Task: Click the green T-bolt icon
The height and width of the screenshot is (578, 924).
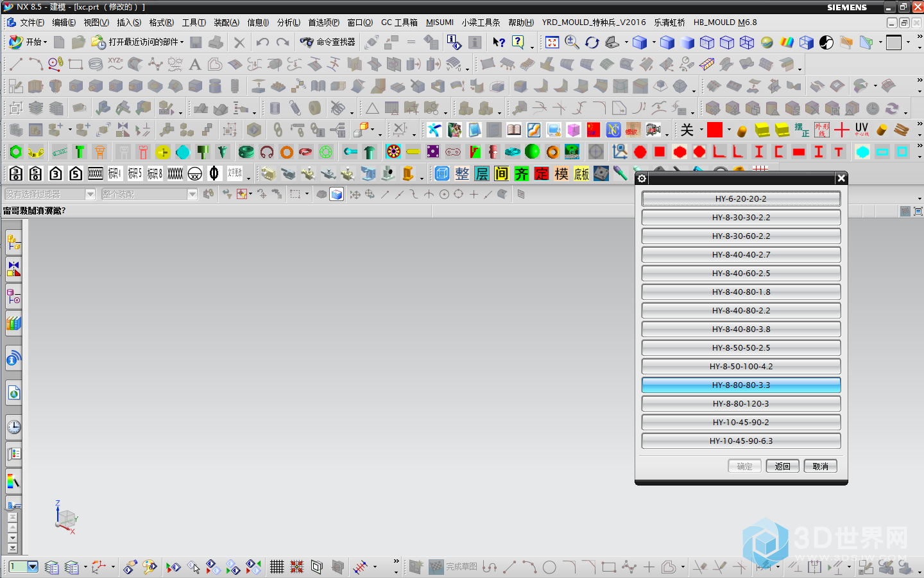Action: 80,152
